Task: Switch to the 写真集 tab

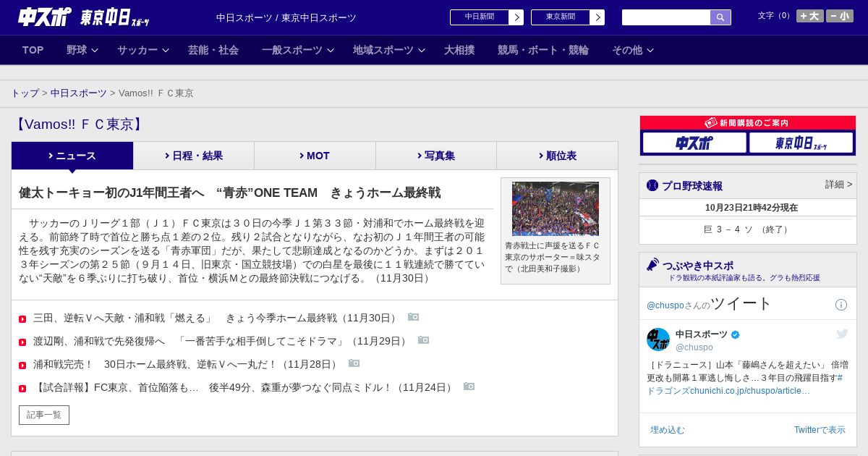Action: pyautogui.click(x=436, y=156)
